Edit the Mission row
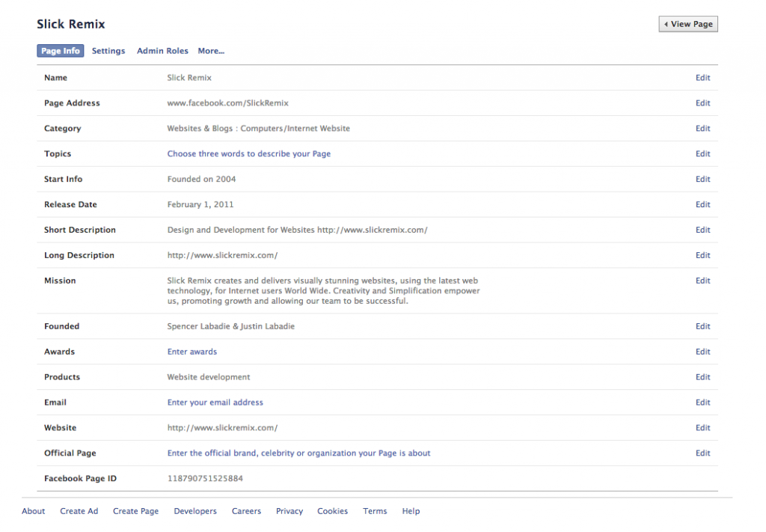766x532 pixels. (702, 281)
